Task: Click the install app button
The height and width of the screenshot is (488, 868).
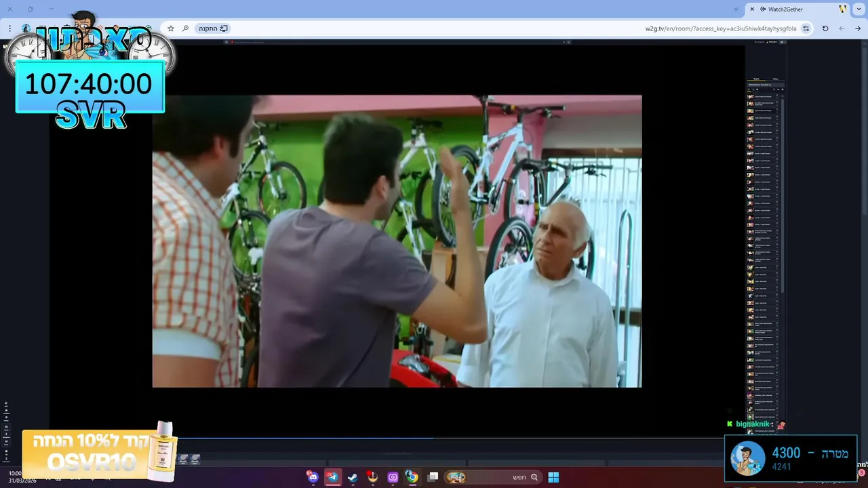Action: pyautogui.click(x=212, y=28)
